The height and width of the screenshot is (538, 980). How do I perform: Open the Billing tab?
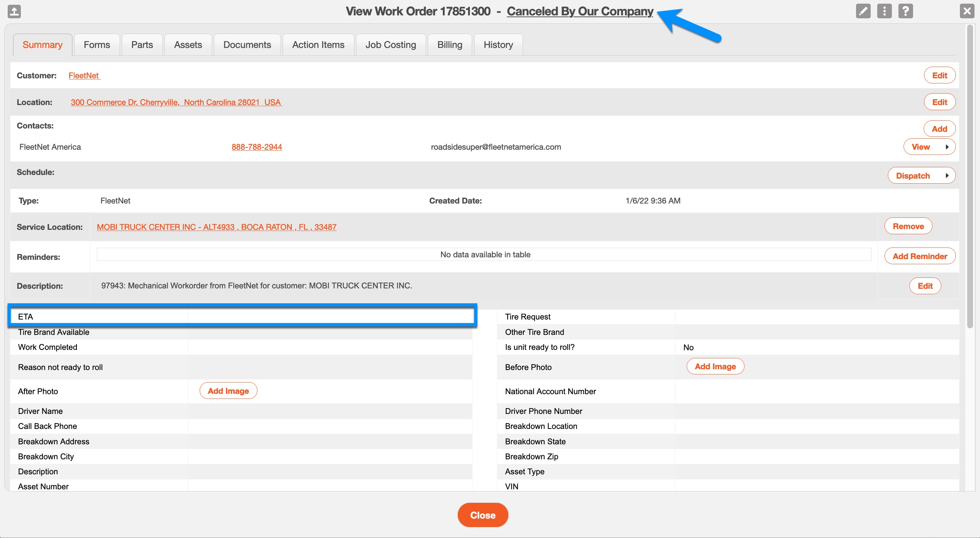click(x=449, y=45)
